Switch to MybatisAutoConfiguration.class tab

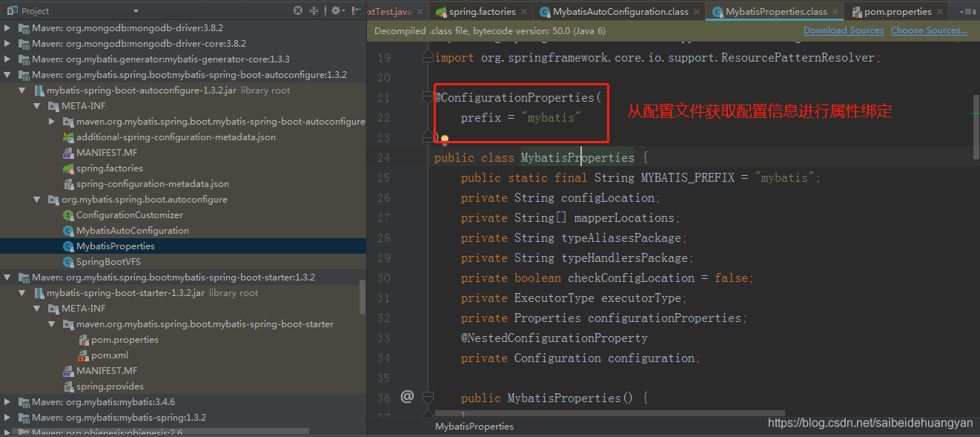pos(620,12)
